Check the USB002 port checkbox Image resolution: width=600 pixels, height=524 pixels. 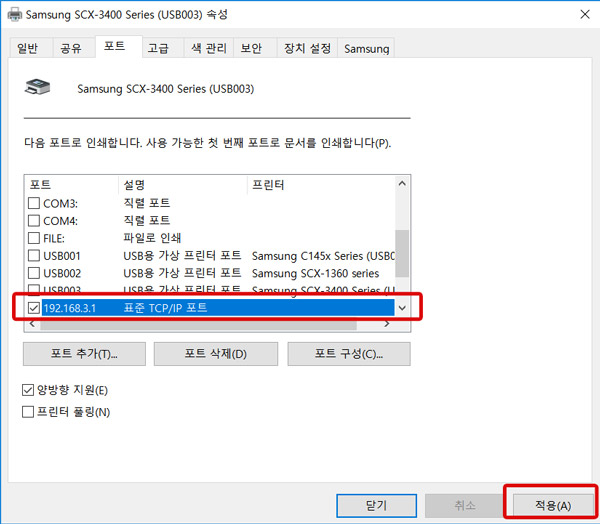click(34, 273)
